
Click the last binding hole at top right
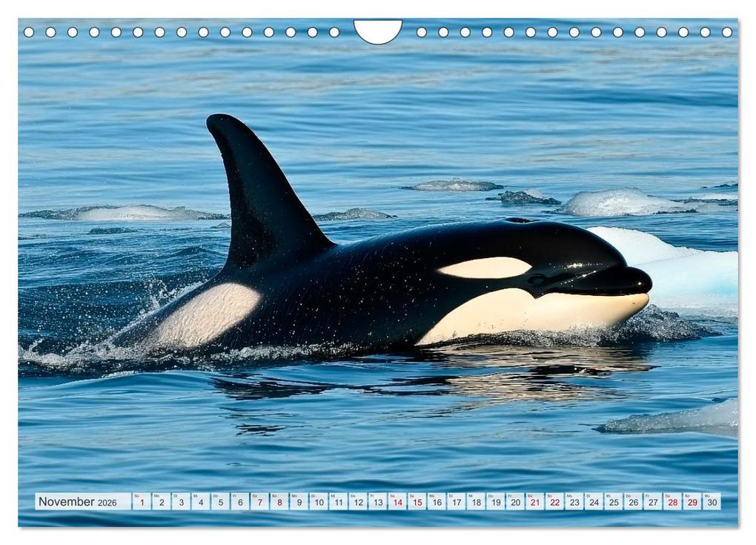(x=726, y=32)
